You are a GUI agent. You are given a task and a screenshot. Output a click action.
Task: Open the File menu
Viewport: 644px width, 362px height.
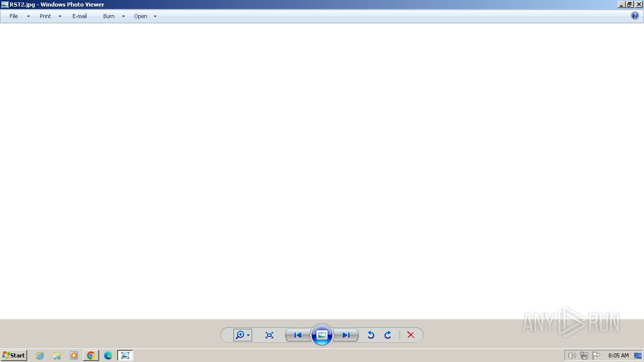click(x=14, y=16)
